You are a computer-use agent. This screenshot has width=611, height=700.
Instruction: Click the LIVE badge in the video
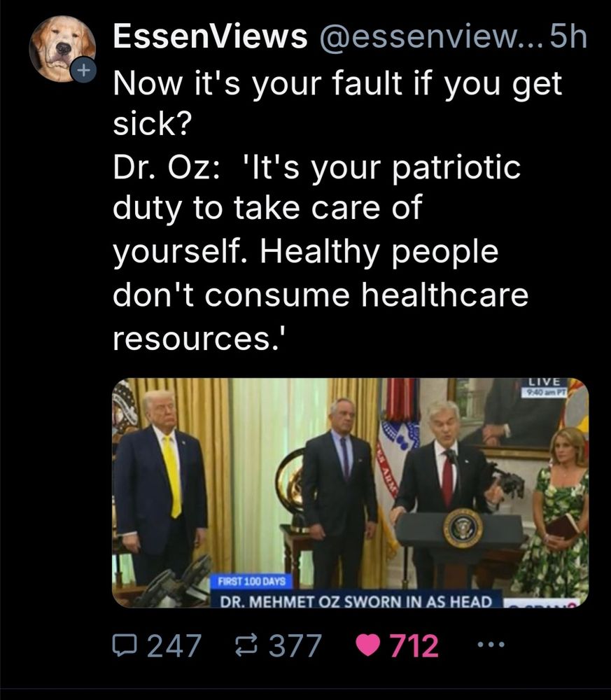click(545, 383)
